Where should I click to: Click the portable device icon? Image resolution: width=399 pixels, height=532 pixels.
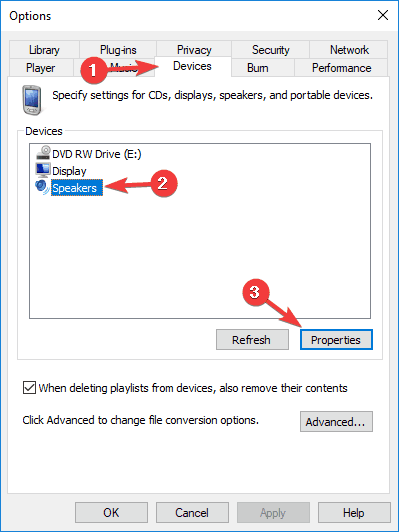click(32, 100)
